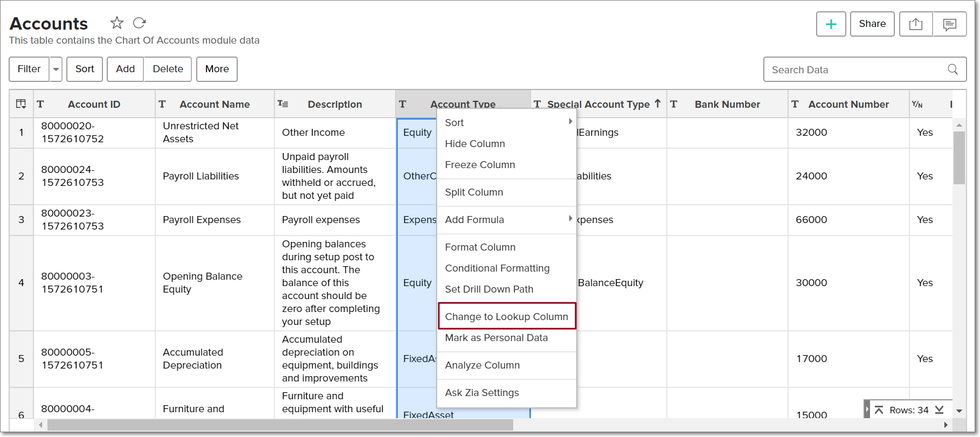This screenshot has width=980, height=437.
Task: Jump to the last row using Rows arrow
Action: click(x=940, y=410)
